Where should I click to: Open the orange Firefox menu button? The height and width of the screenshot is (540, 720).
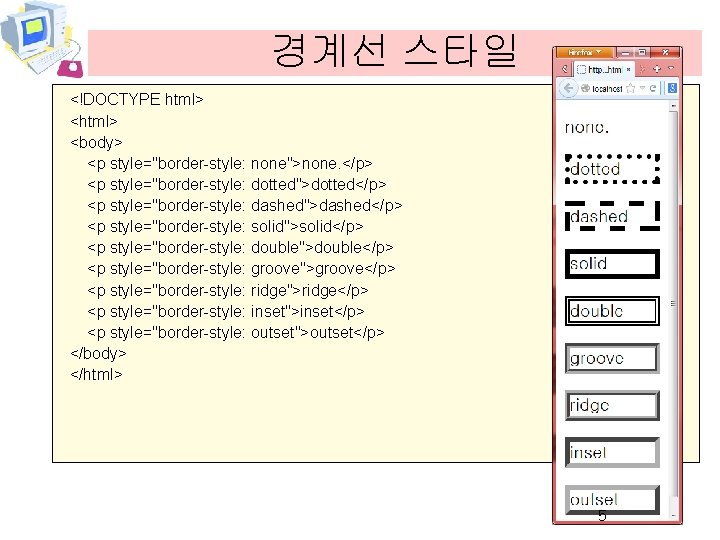[585, 52]
